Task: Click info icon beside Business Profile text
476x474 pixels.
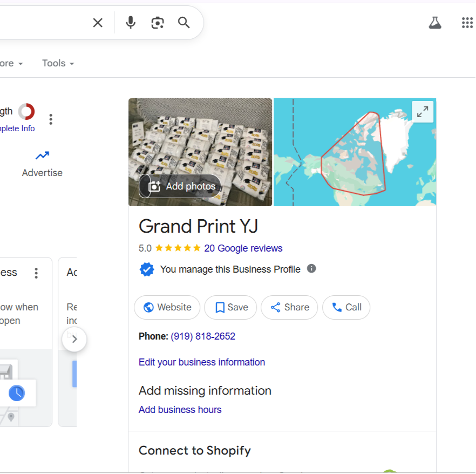Action: (x=311, y=269)
